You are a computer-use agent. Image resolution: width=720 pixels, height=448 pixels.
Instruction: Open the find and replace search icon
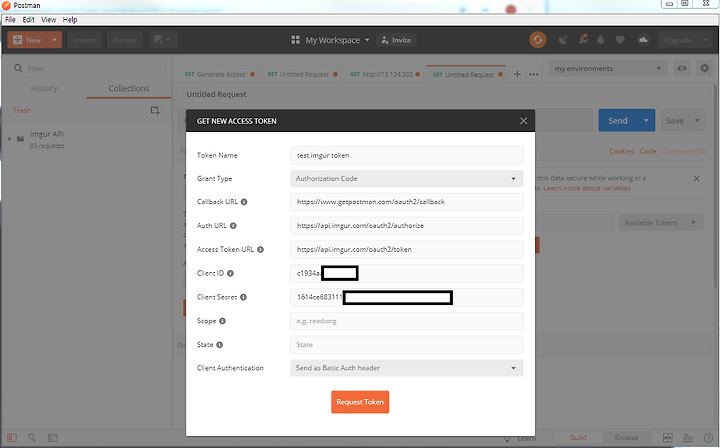tap(32, 437)
